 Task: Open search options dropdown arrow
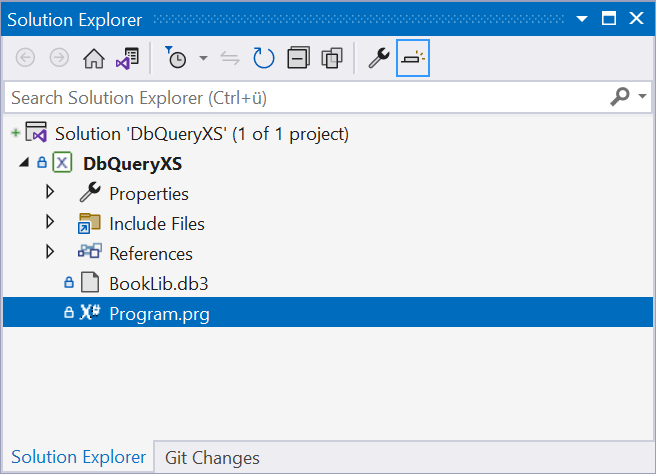(642, 97)
